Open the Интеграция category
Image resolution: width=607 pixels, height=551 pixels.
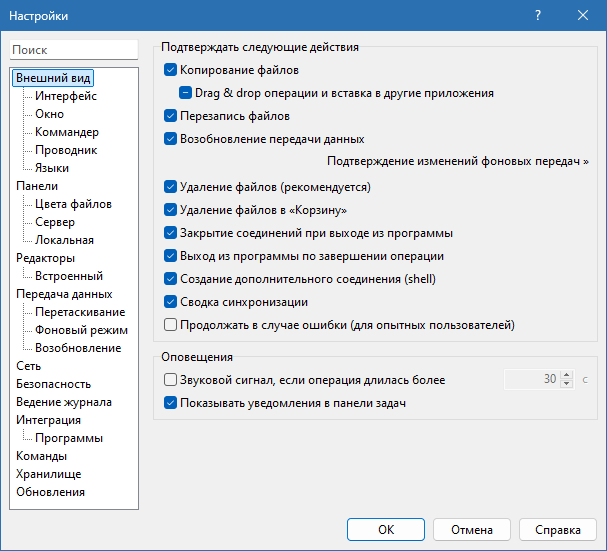pyautogui.click(x=48, y=420)
